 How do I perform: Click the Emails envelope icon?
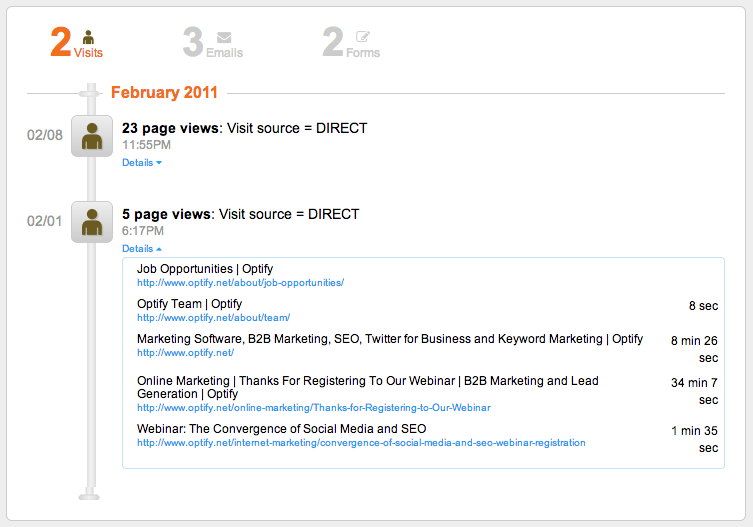click(224, 37)
